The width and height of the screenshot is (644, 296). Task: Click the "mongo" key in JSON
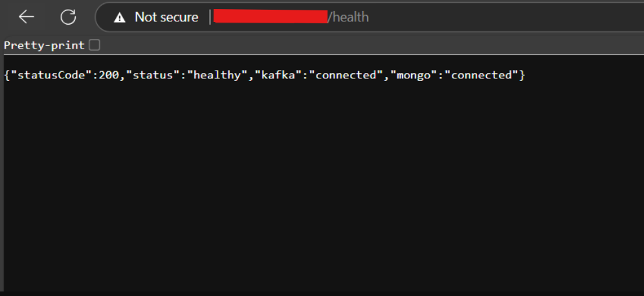point(414,75)
